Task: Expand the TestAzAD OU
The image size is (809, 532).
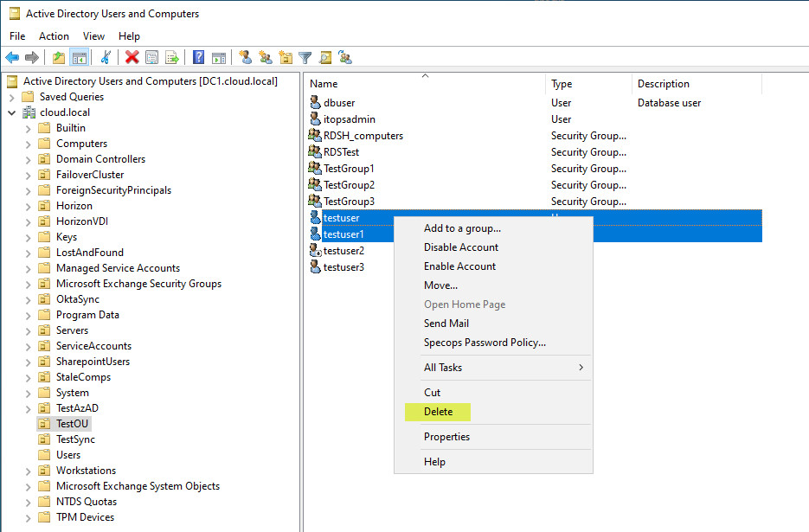Action: point(29,408)
